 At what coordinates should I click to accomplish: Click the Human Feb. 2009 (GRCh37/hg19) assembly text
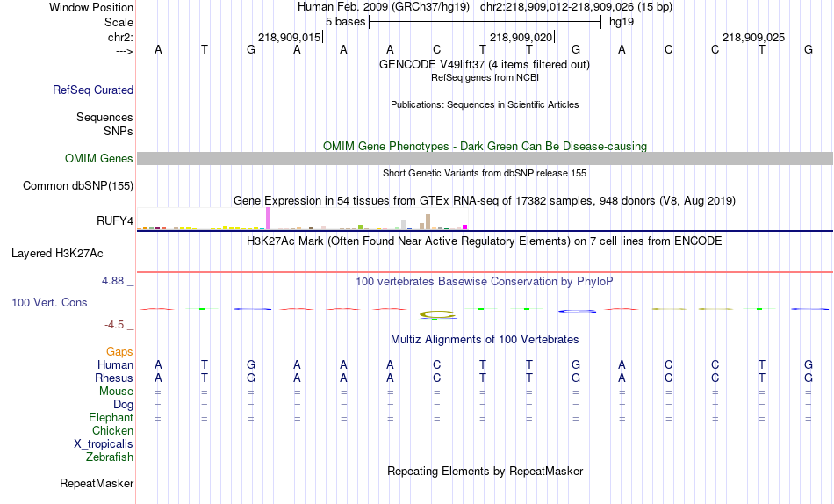click(384, 7)
